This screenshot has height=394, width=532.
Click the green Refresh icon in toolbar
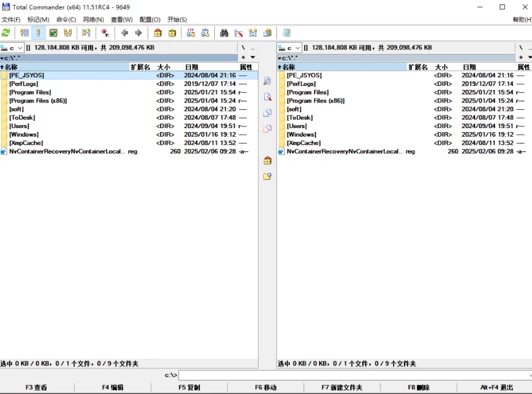pos(6,33)
